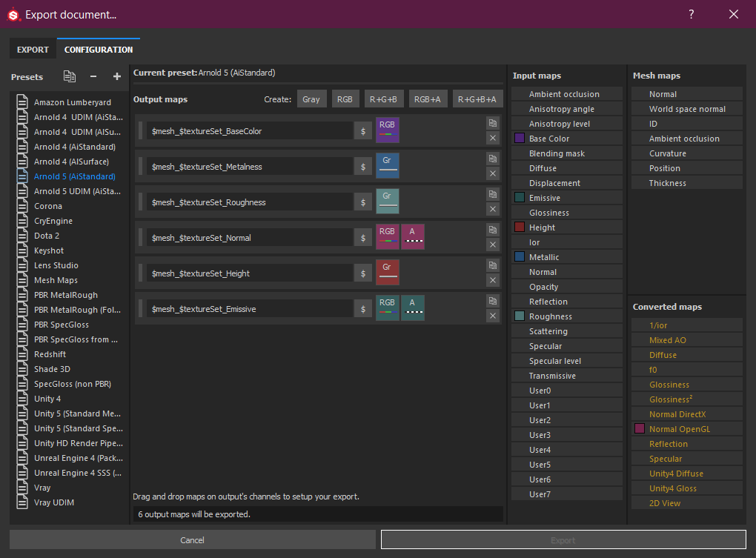Duplicate the Normal output map
This screenshot has width=756, height=558.
coord(493,230)
